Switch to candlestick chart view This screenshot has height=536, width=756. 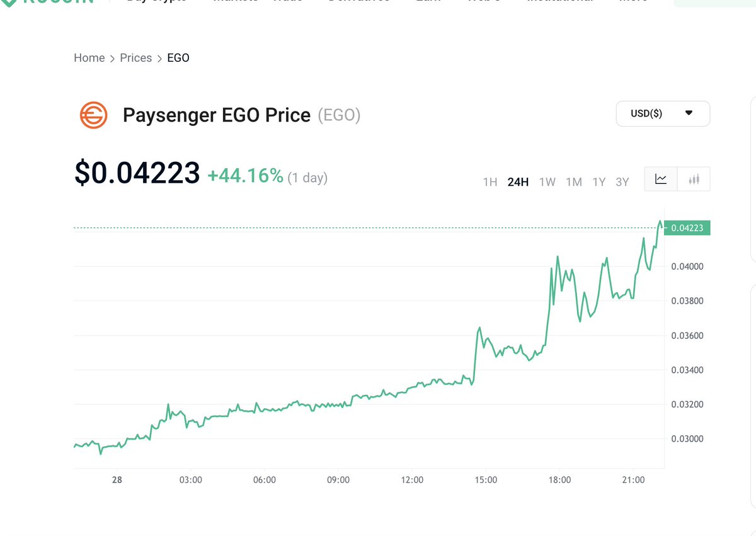pyautogui.click(x=694, y=180)
